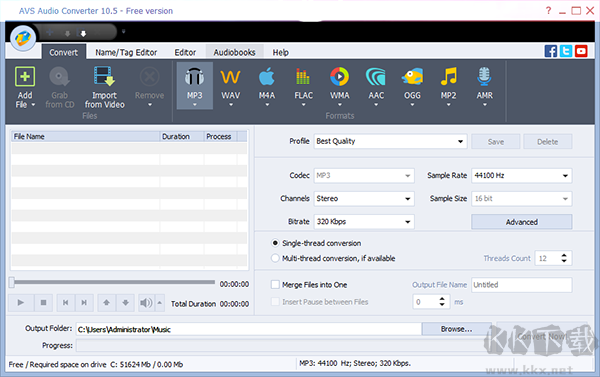Click the Stop playback button
This screenshot has width=600, height=377.
[x=43, y=303]
